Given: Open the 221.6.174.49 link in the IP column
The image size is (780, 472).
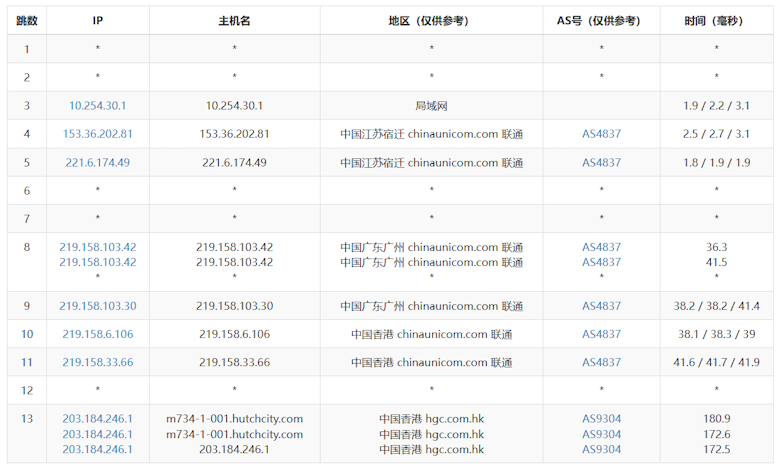Looking at the screenshot, I should coord(97,162).
